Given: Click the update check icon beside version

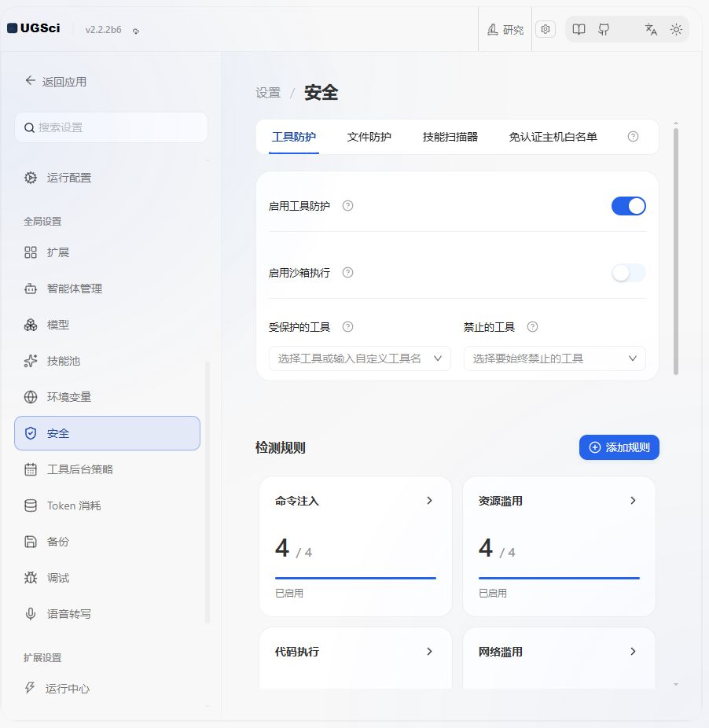Looking at the screenshot, I should (135, 31).
